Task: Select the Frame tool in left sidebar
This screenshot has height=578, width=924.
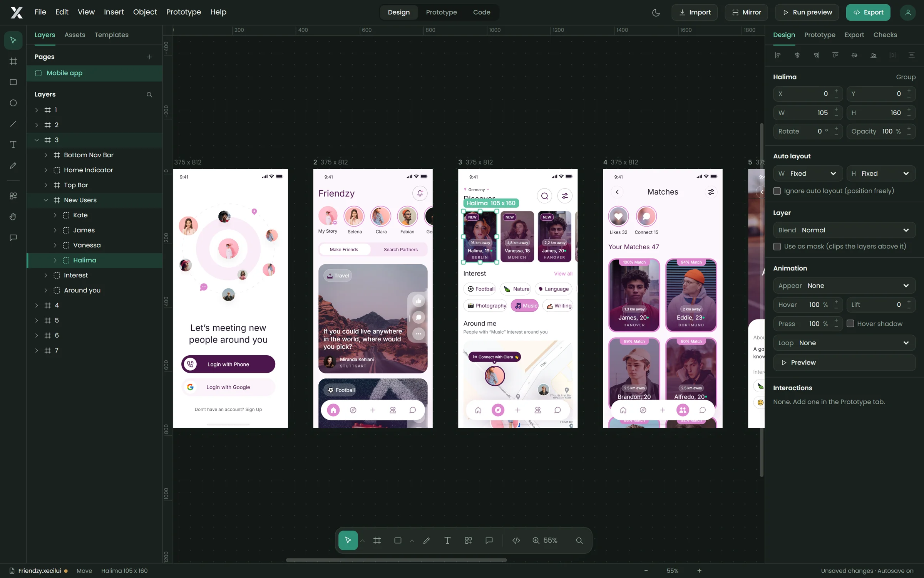Action: tap(13, 61)
